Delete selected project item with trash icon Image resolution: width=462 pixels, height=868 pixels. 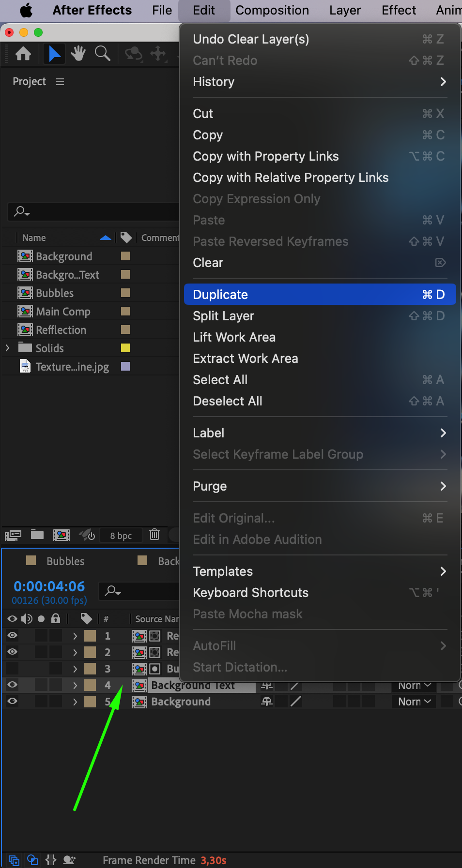154,535
